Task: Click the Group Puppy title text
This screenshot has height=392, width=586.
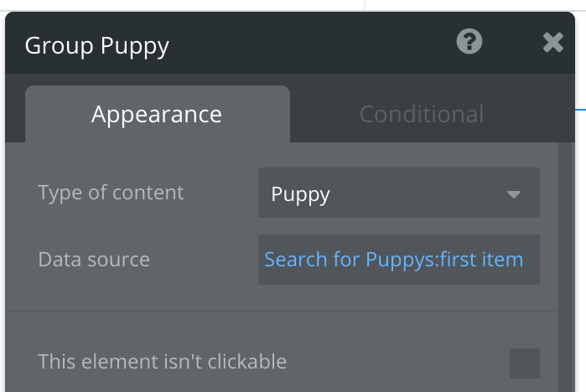Action: (x=97, y=45)
